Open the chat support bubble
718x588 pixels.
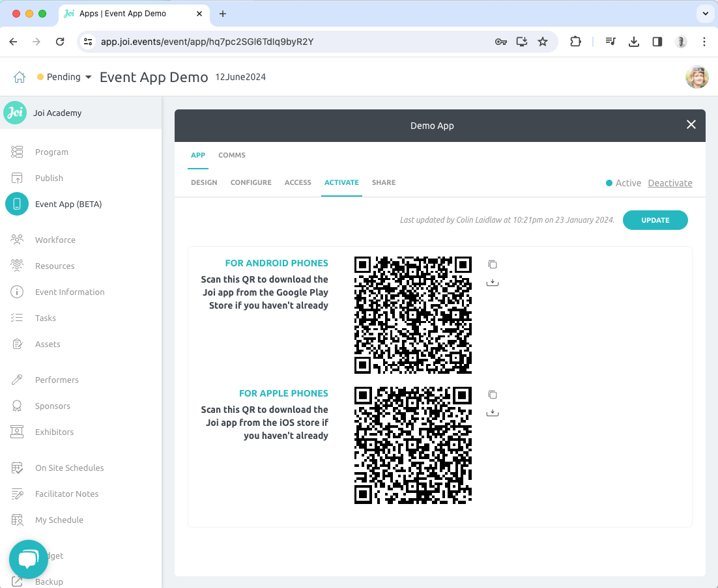(x=29, y=559)
